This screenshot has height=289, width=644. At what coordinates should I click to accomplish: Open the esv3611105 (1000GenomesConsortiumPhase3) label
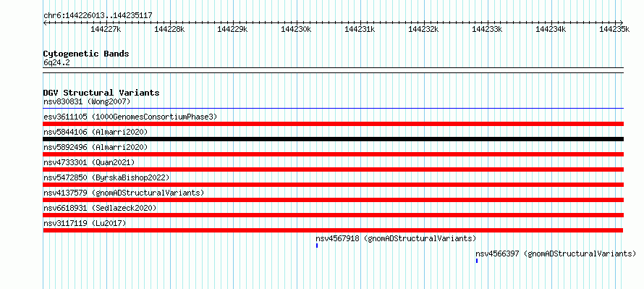coord(130,117)
